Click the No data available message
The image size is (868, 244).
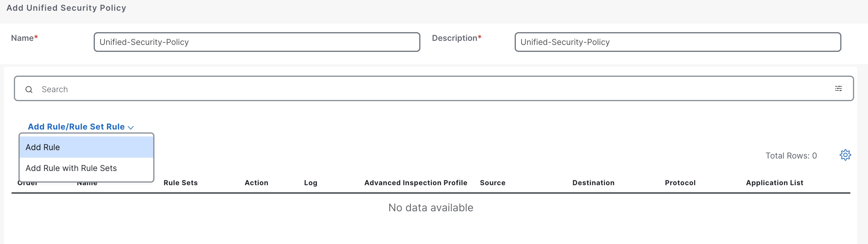click(431, 207)
